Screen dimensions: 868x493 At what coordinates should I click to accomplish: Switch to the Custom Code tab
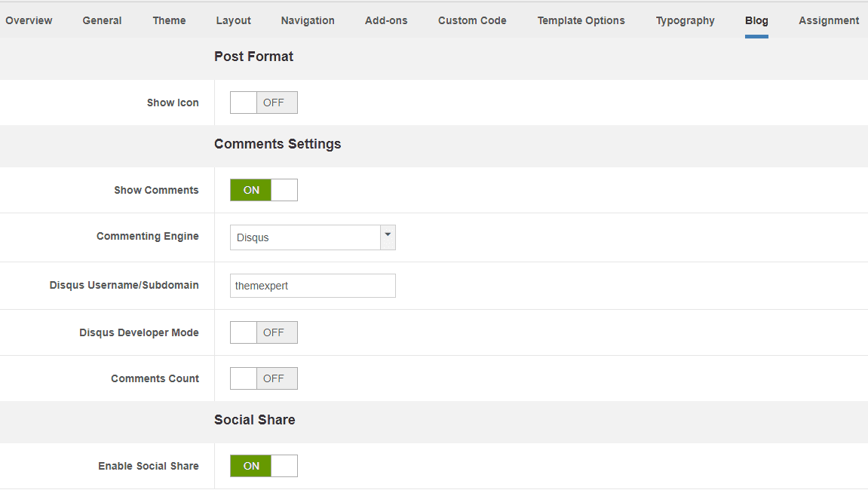click(x=472, y=20)
